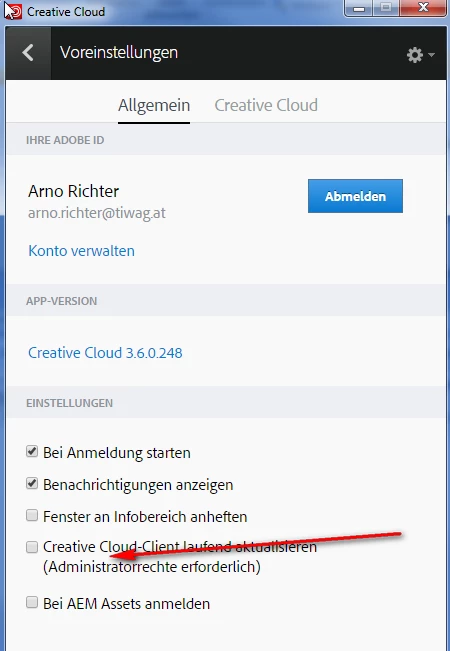The image size is (450, 651).
Task: Open the Konto verwalten link
Action: point(81,251)
